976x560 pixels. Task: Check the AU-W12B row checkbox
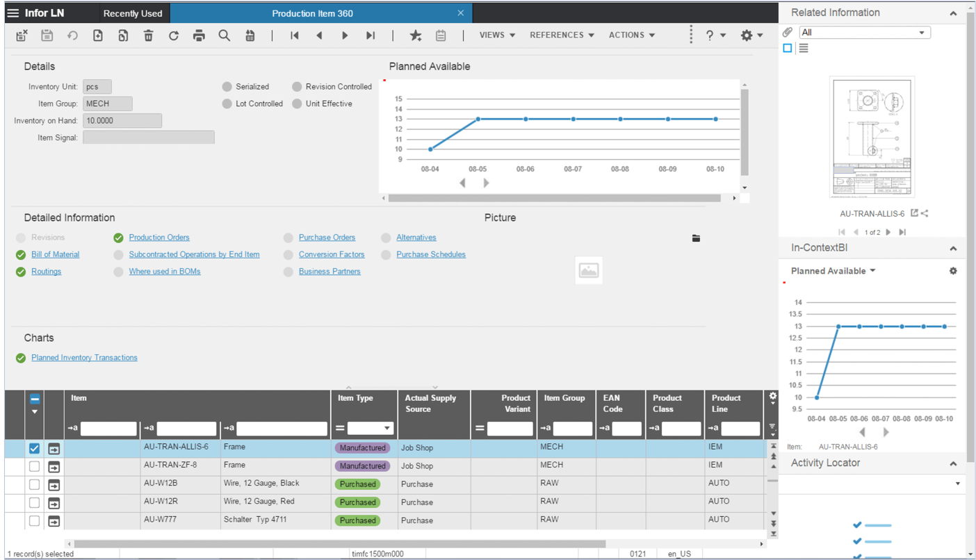click(x=34, y=485)
